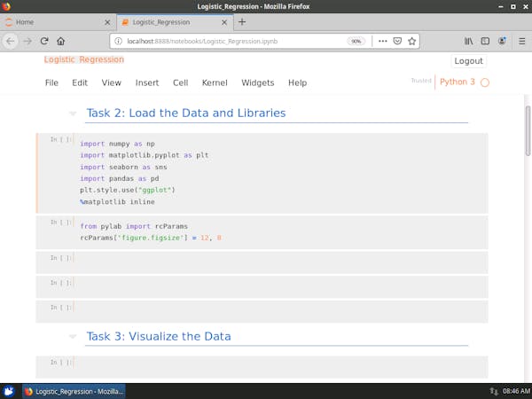Click the Logistic Regression notebook title
This screenshot has height=399, width=532.
pyautogui.click(x=84, y=59)
